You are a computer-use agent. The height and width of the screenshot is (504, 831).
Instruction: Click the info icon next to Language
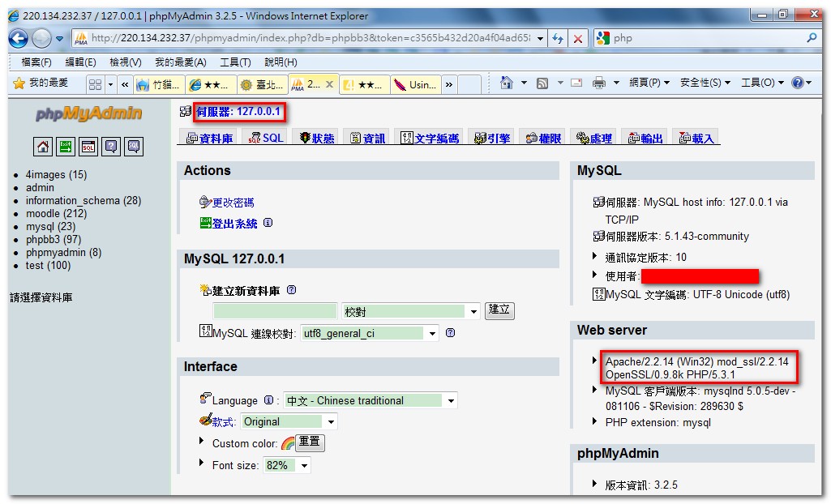pyautogui.click(x=268, y=400)
